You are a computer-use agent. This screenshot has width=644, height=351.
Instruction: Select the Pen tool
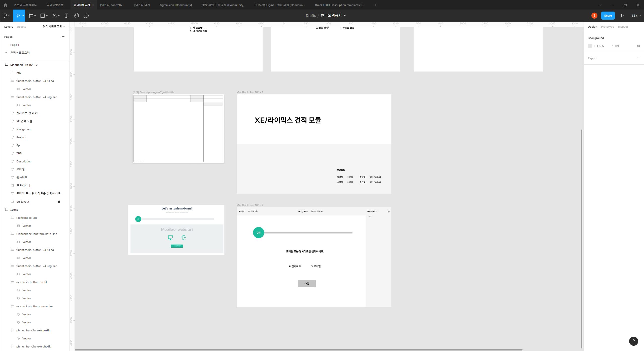pos(54,16)
